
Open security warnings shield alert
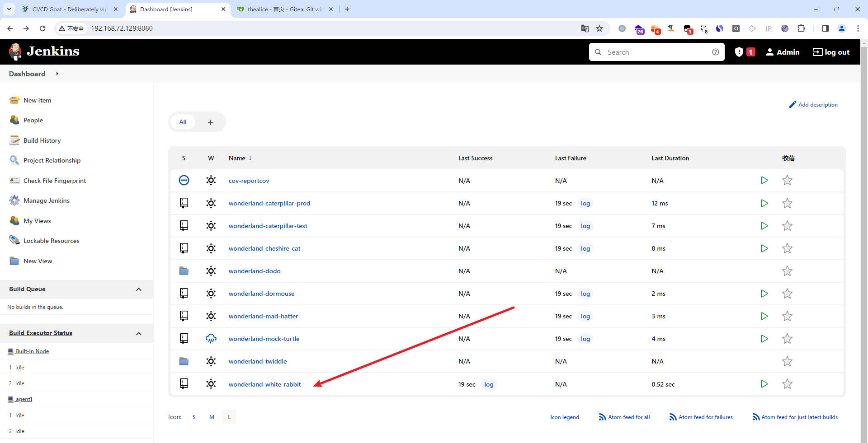tap(745, 52)
